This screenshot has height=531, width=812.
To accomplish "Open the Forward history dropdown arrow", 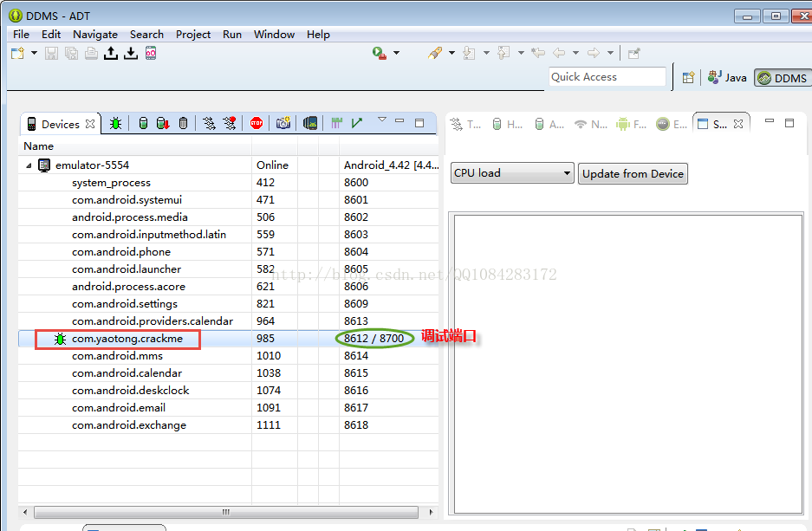I will pyautogui.click(x=611, y=53).
